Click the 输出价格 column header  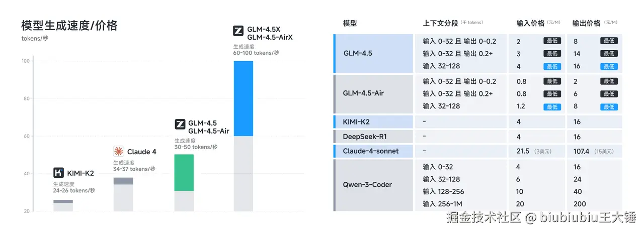point(586,23)
